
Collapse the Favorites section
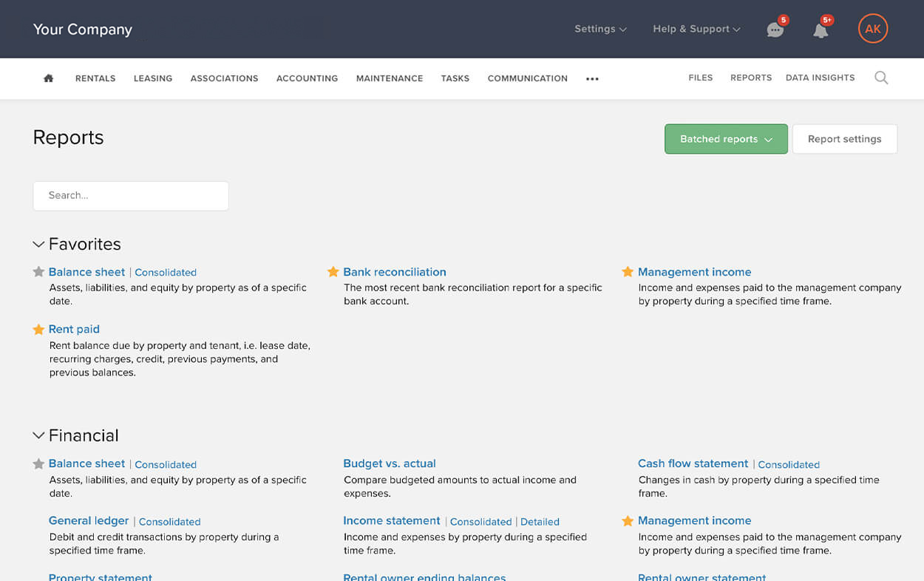(x=38, y=245)
